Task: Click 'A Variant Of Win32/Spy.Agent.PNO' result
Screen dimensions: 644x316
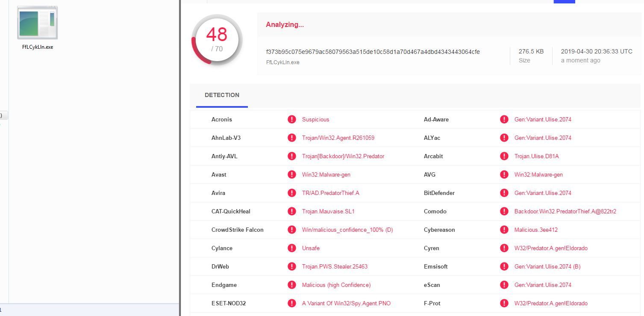Action: click(x=346, y=304)
